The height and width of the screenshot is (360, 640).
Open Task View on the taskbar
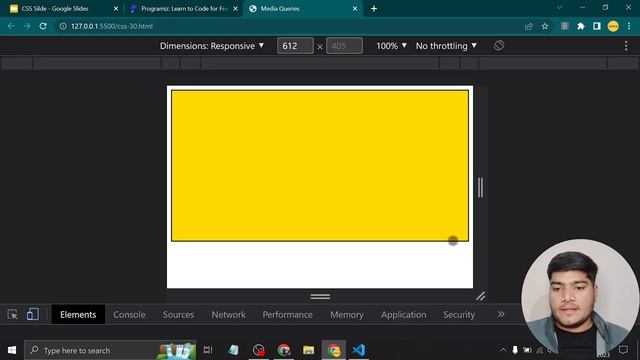208,350
